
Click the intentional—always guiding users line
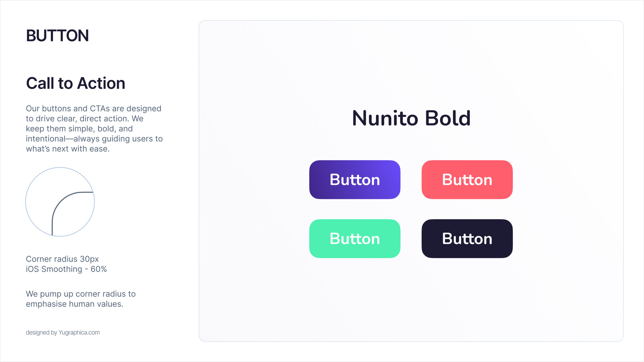click(94, 139)
